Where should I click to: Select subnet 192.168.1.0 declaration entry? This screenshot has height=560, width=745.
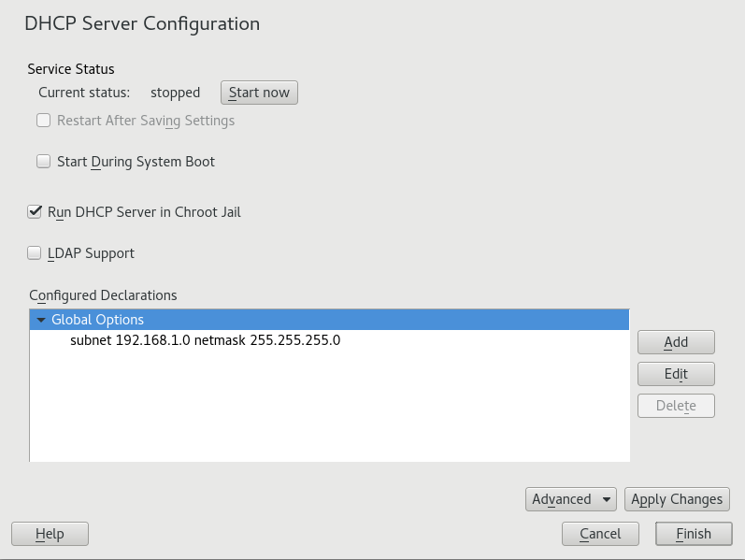click(205, 340)
